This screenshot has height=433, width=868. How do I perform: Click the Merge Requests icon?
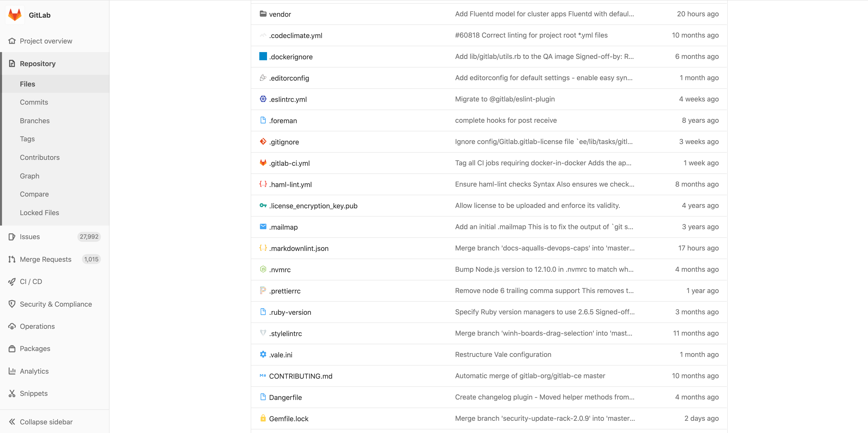point(11,259)
